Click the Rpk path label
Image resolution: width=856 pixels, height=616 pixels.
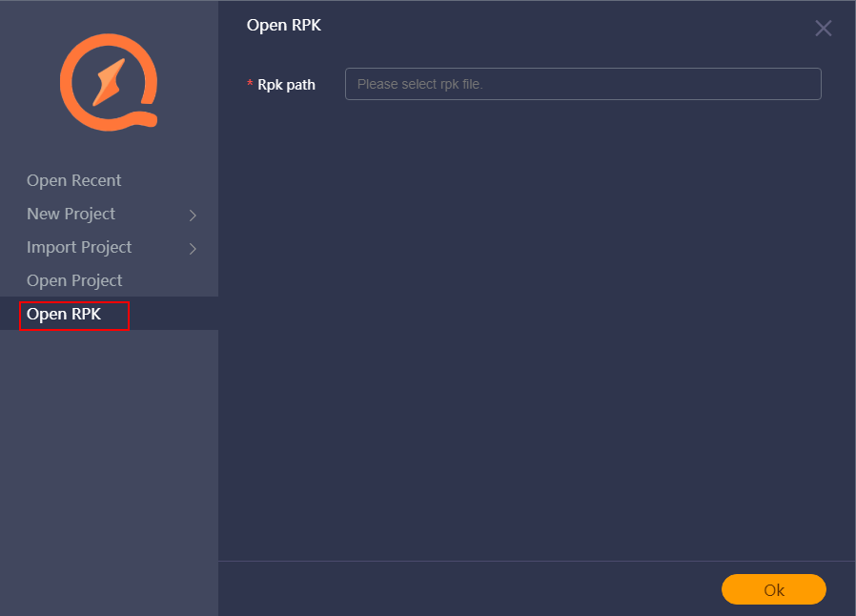point(286,85)
